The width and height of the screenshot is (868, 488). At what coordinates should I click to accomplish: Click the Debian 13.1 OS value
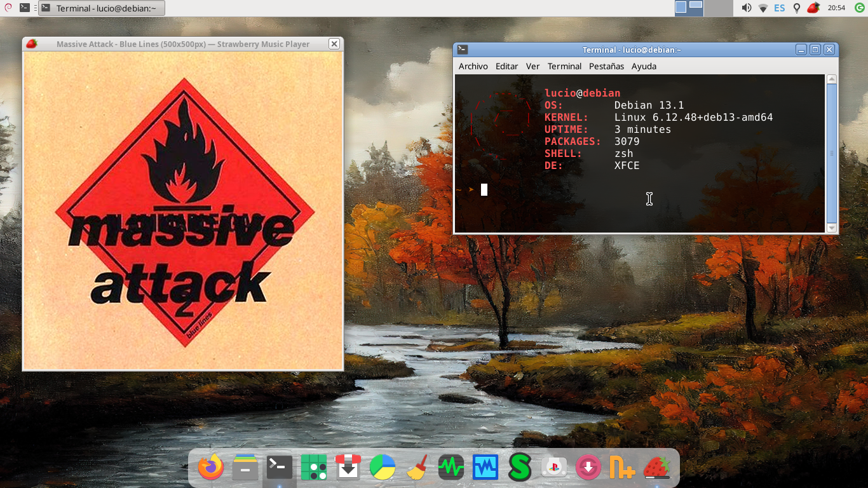coord(649,105)
